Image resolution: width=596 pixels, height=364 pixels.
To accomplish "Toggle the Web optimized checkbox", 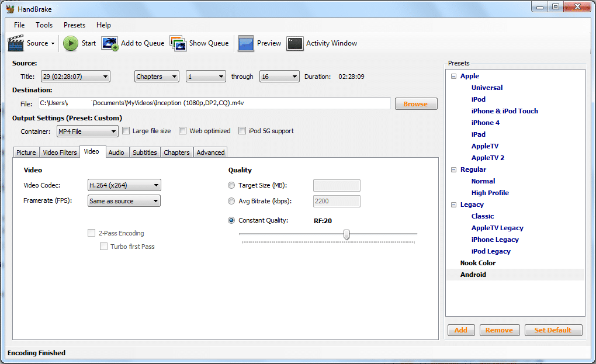I will pyautogui.click(x=182, y=131).
